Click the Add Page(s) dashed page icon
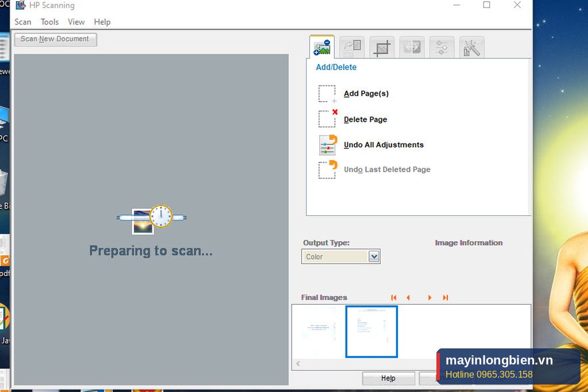The width and height of the screenshot is (588, 392). pos(327,94)
